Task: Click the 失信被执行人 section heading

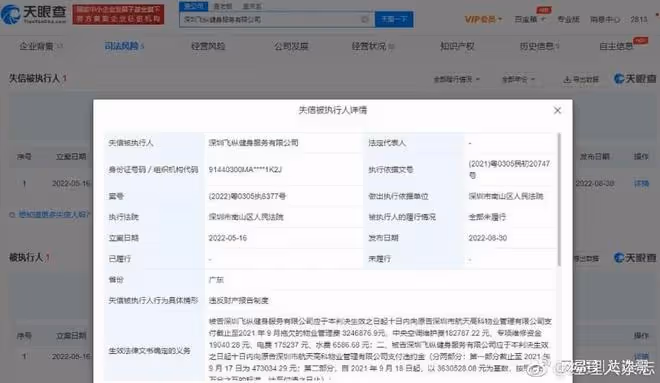Action: [x=35, y=78]
